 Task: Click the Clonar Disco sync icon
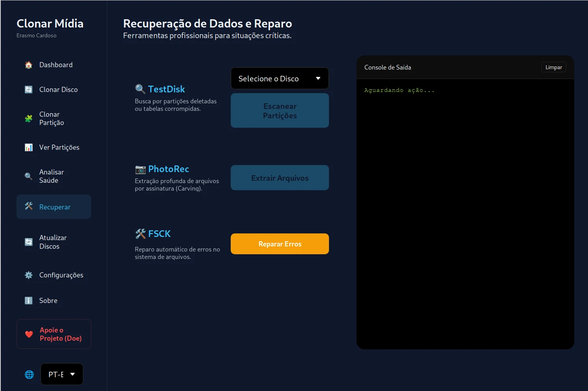tap(29, 90)
